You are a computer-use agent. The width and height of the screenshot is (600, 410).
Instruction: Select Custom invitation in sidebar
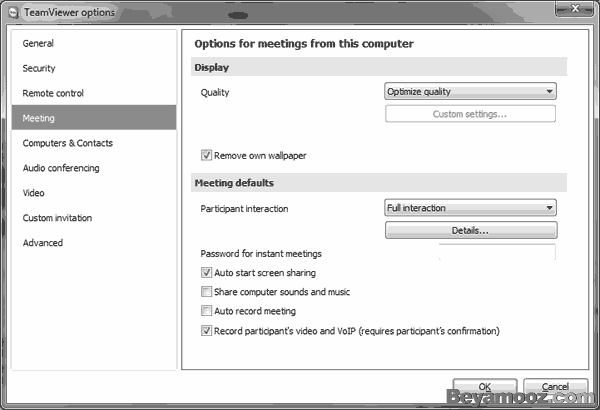click(x=57, y=218)
